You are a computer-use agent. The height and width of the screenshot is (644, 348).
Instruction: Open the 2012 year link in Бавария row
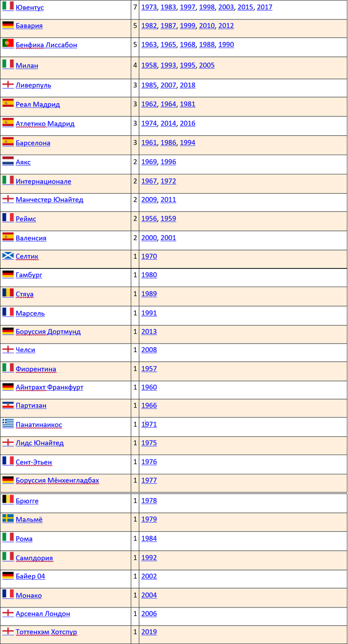226,26
